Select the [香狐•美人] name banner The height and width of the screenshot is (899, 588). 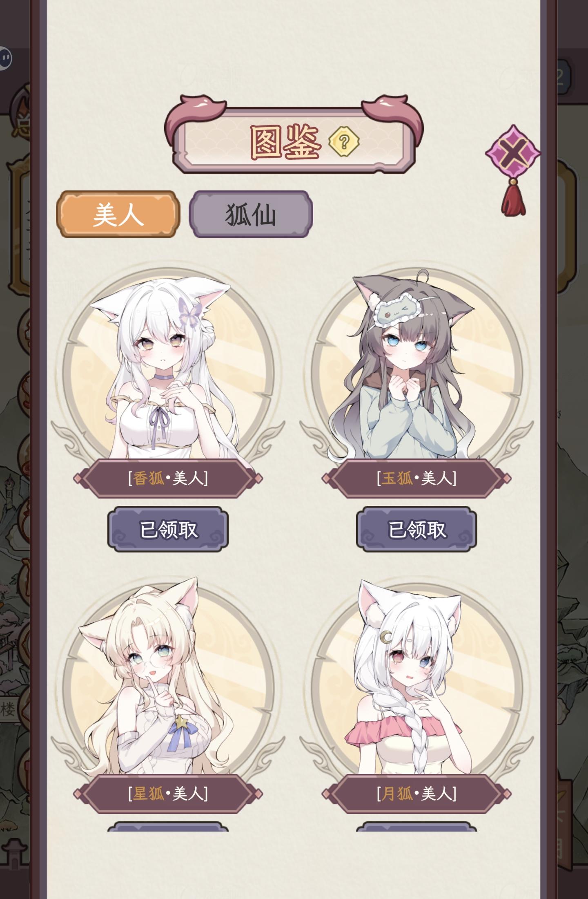click(168, 478)
